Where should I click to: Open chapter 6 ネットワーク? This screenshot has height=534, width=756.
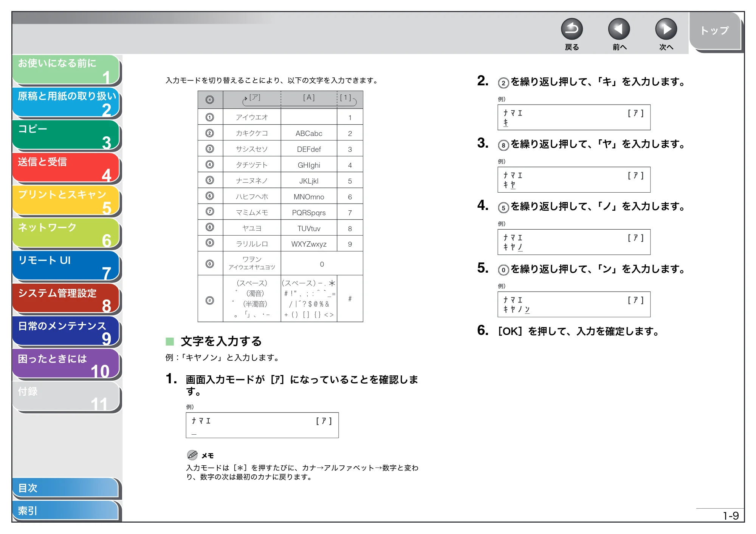(66, 233)
